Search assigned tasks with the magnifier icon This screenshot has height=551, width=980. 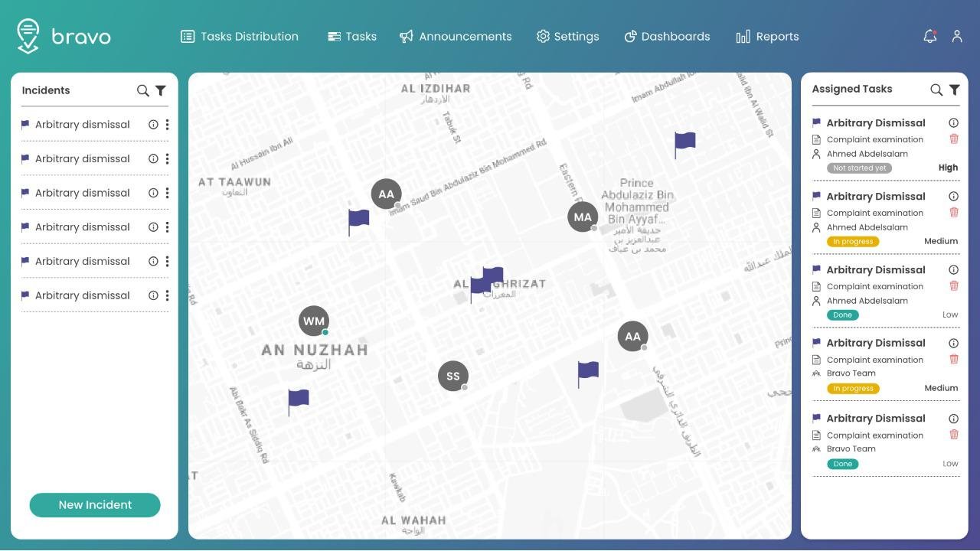click(936, 90)
